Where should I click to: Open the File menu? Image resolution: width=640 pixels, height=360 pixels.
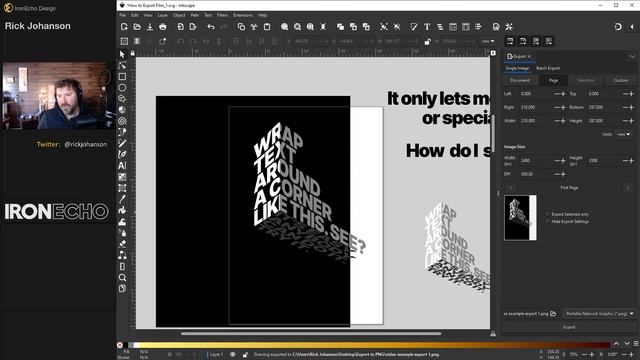coord(122,16)
